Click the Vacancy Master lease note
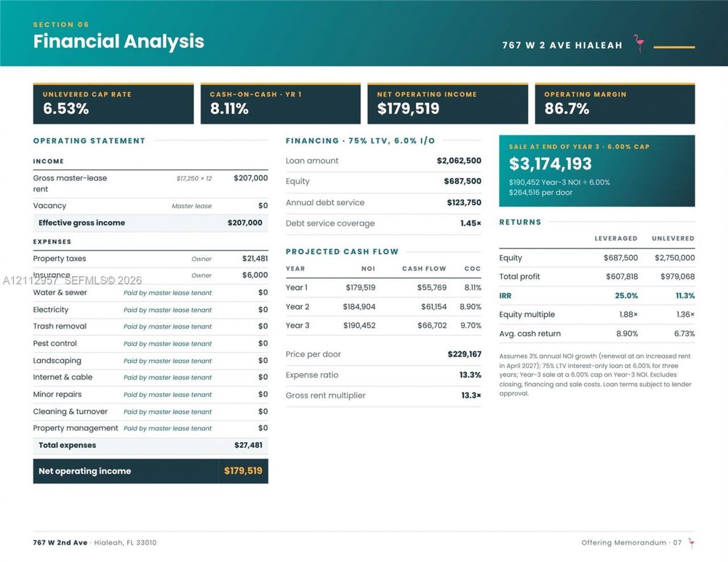 192,206
